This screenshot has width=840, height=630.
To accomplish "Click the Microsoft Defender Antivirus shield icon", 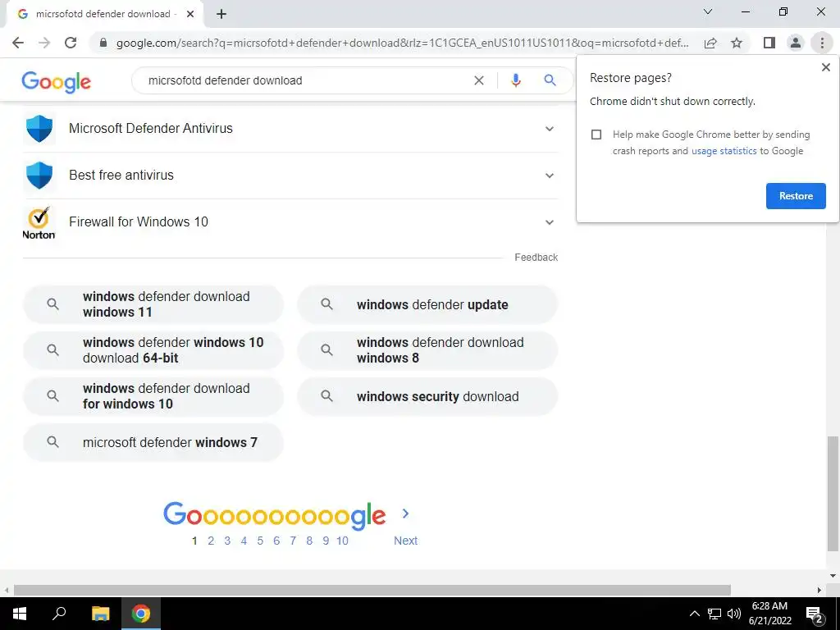I will pos(39,129).
